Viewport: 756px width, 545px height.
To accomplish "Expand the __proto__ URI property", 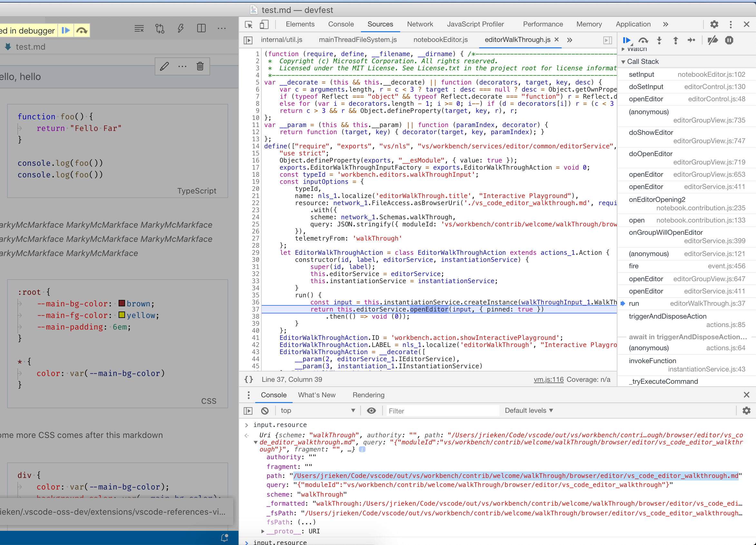I will pyautogui.click(x=263, y=531).
